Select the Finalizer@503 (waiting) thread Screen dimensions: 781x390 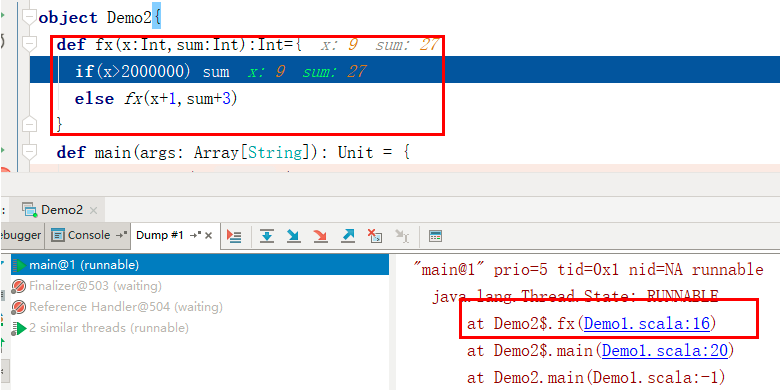(200, 286)
